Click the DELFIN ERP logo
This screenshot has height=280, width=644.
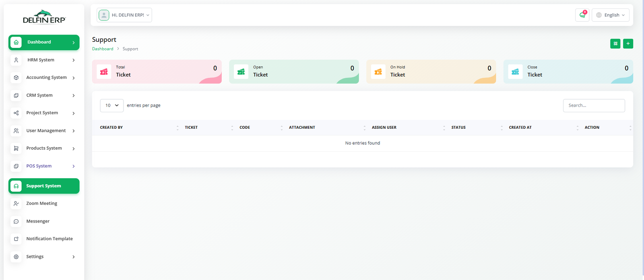coord(44,17)
